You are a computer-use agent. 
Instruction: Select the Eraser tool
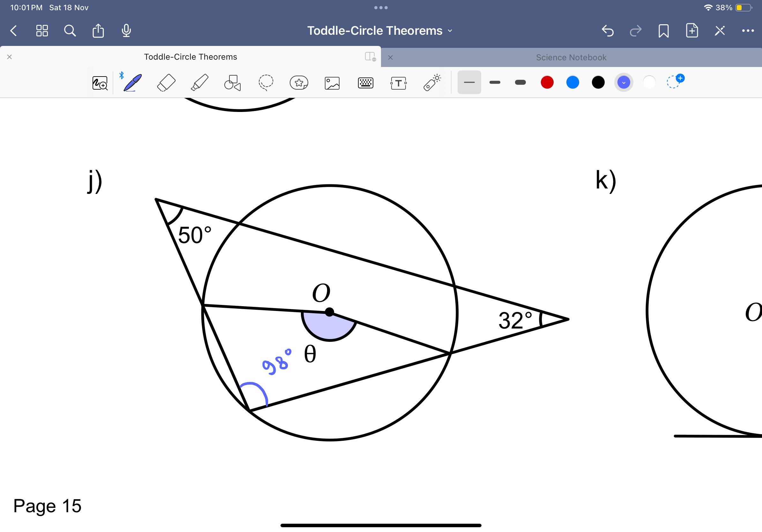pos(166,83)
